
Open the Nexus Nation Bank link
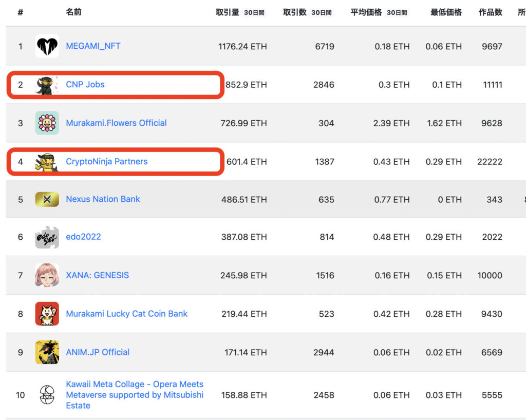pos(103,199)
